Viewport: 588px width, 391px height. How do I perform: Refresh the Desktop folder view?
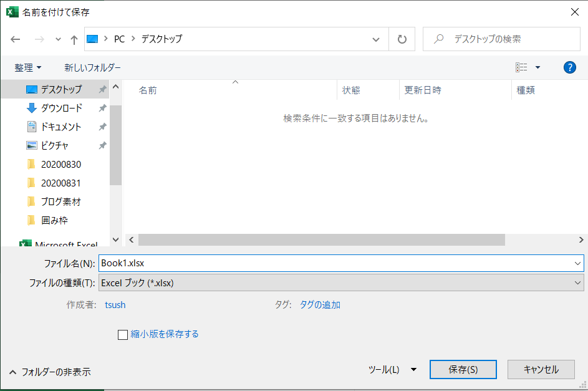point(402,39)
